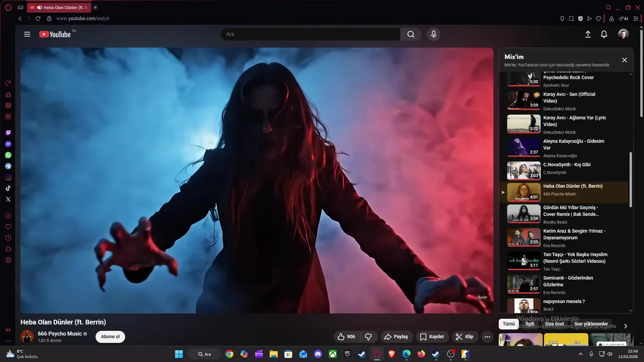
Task: Open the sidebar player icon
Action: (x=8, y=216)
